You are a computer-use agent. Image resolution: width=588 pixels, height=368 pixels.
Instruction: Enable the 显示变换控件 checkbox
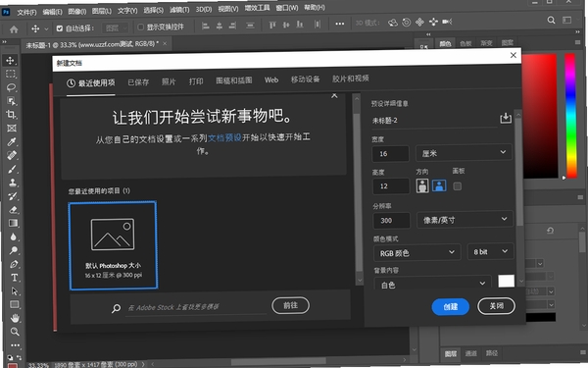pyautogui.click(x=140, y=27)
